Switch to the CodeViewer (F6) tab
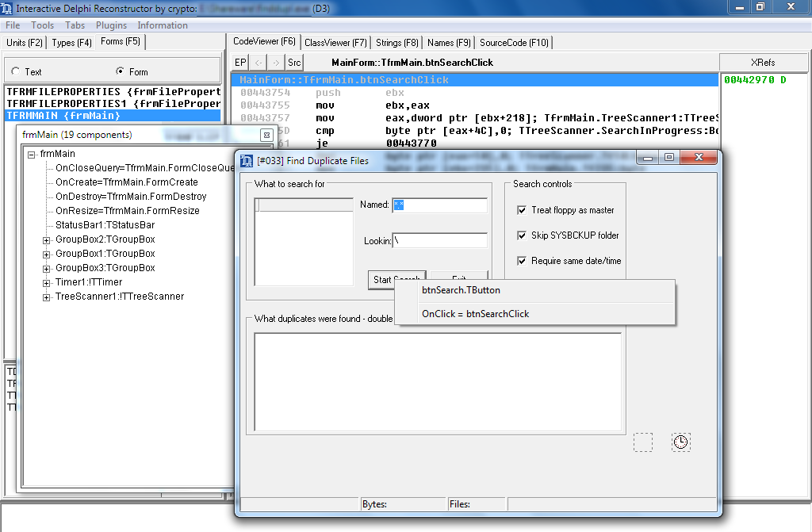The width and height of the screenshot is (812, 532). [x=264, y=41]
